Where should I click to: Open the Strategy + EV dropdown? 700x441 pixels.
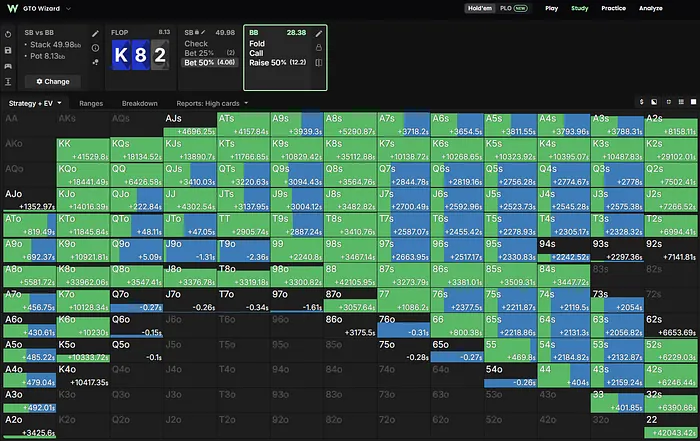(x=35, y=103)
